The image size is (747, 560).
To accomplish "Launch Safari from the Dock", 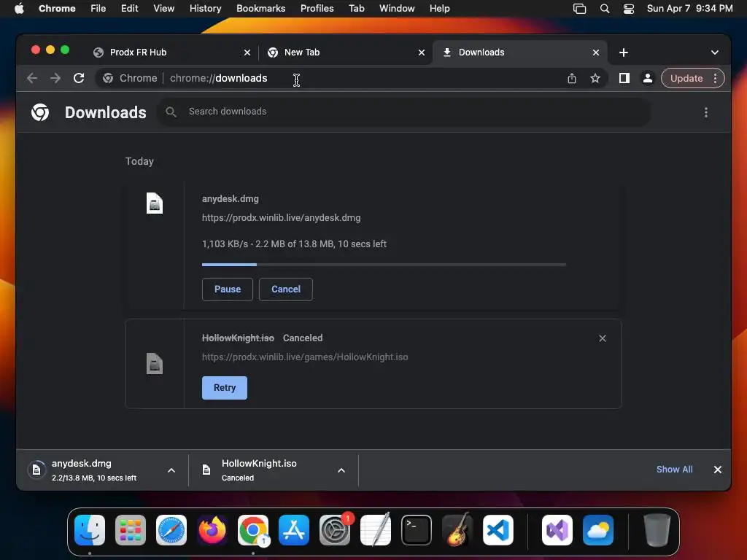I will (171, 530).
